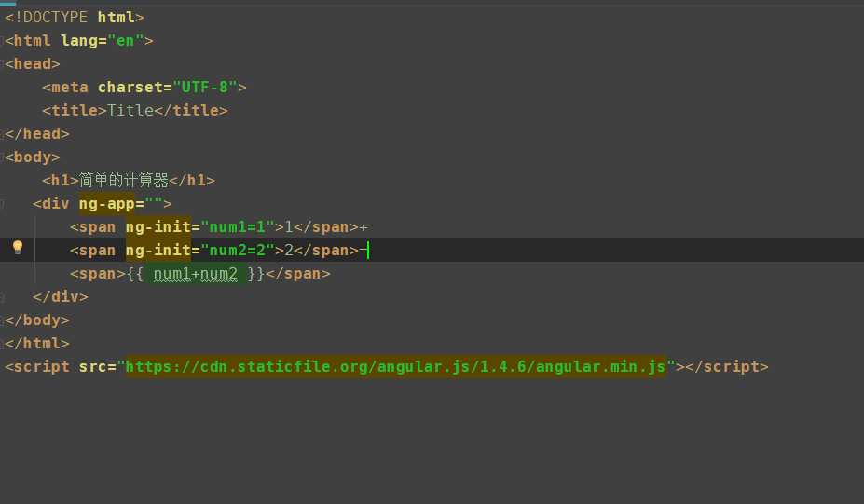
Task: Click the lang attribute value "en"
Action: 126,41
